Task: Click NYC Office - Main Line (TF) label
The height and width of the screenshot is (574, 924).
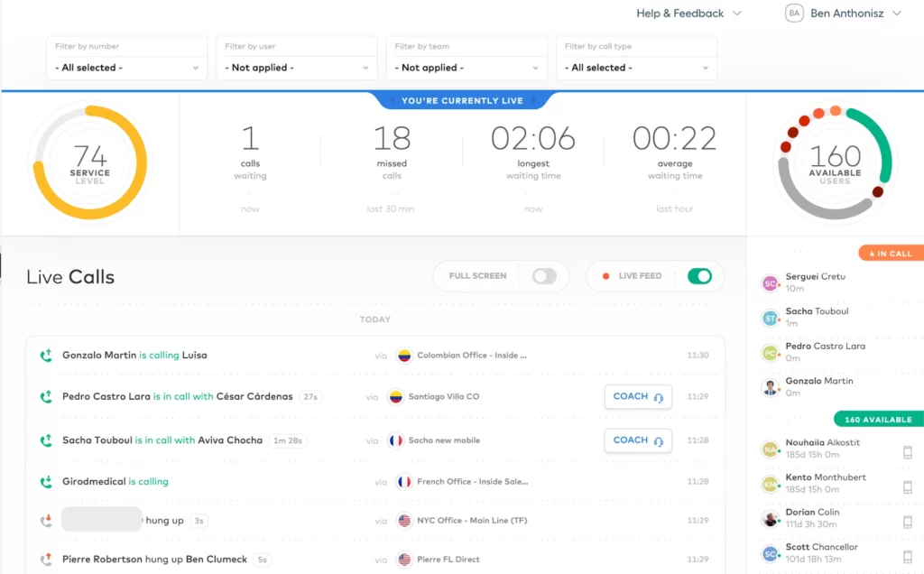Action: 472,521
